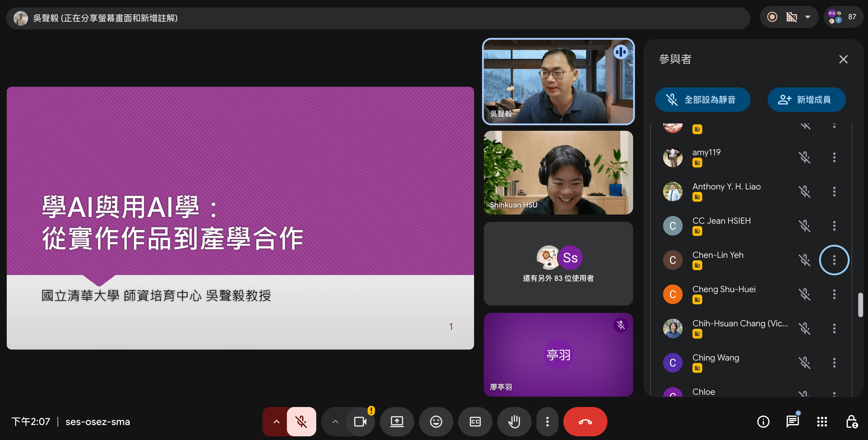The height and width of the screenshot is (440, 868).
Task: Click Ching Wang purple avatar
Action: (673, 363)
